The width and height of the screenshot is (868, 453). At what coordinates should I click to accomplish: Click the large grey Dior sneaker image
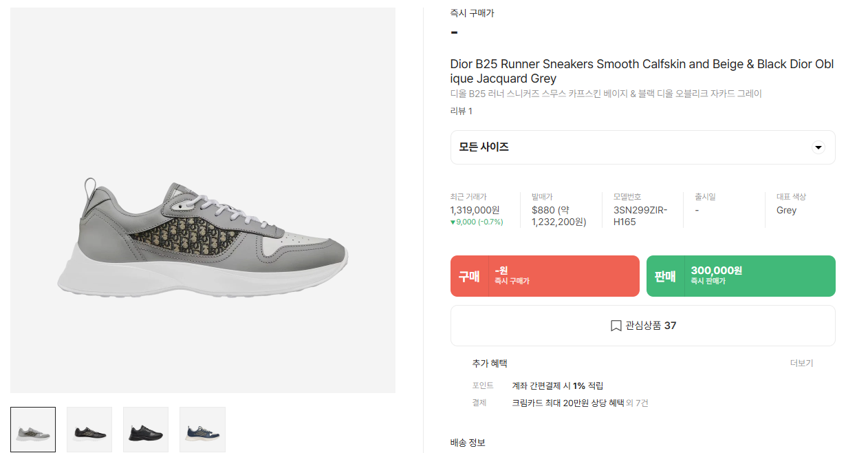(203, 238)
